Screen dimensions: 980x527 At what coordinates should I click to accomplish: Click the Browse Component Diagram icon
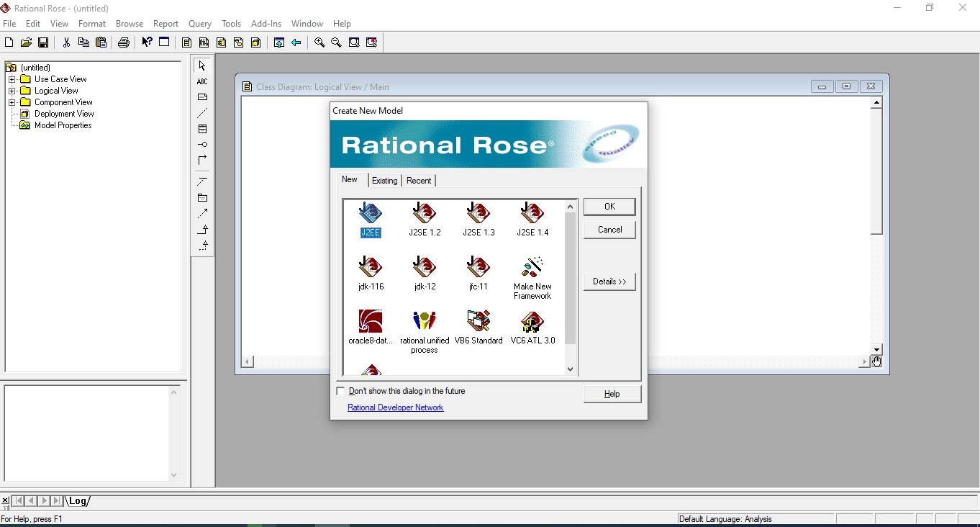[221, 42]
